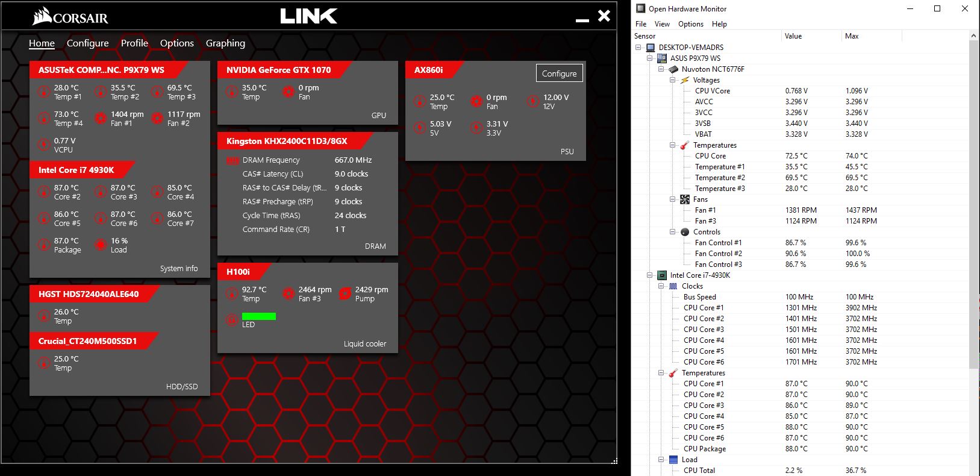Viewport: 980px width, 476px height.
Task: Click the AX860i 12V voltage icon
Action: (533, 101)
